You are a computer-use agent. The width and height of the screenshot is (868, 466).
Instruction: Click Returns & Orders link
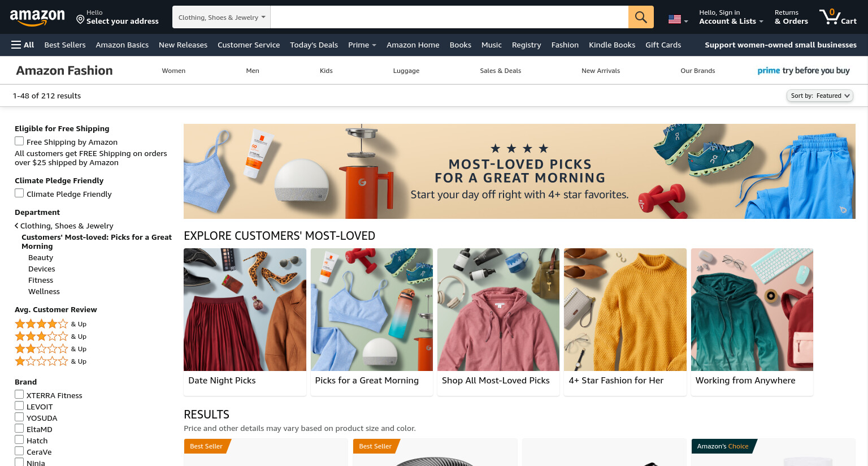click(x=791, y=17)
